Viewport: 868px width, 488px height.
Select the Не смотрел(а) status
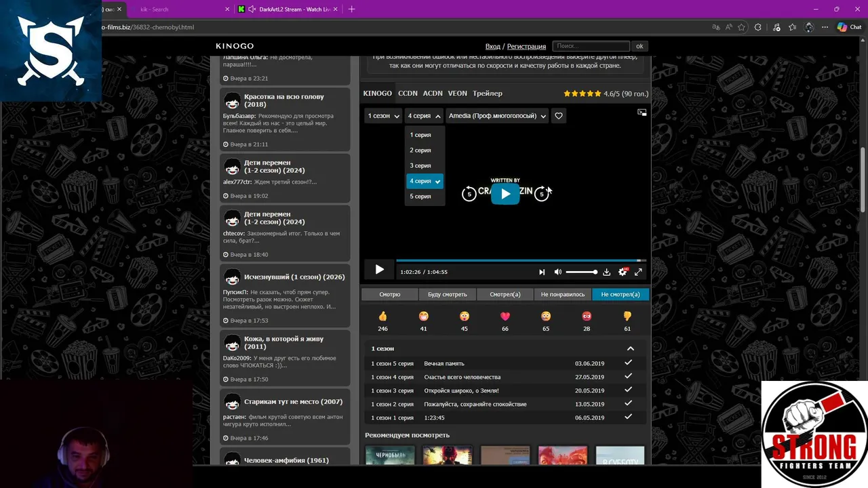(x=620, y=294)
